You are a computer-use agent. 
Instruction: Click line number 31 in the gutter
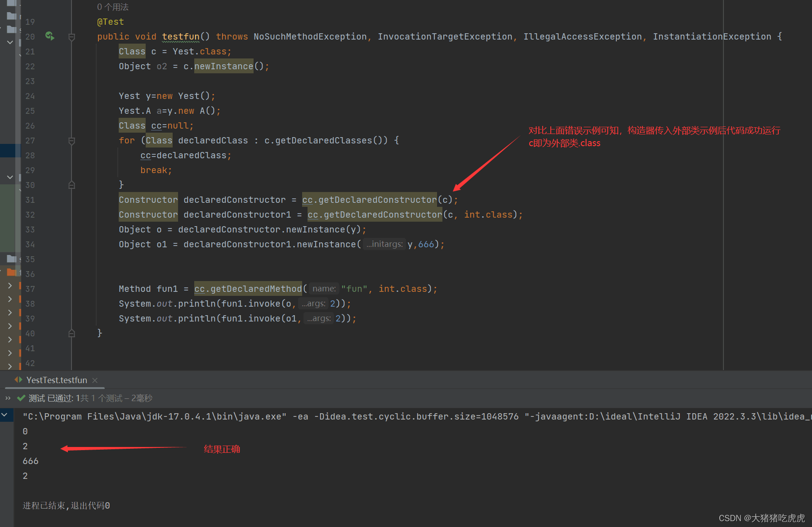30,200
